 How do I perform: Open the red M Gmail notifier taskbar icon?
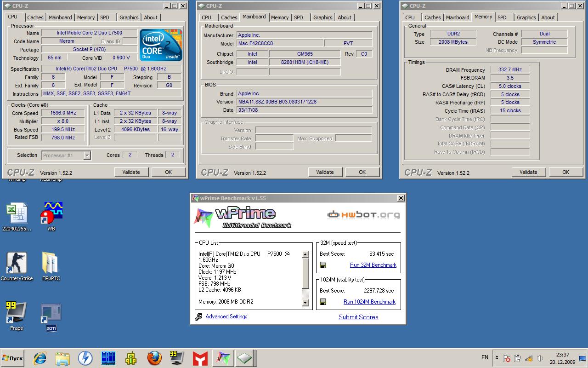point(200,358)
